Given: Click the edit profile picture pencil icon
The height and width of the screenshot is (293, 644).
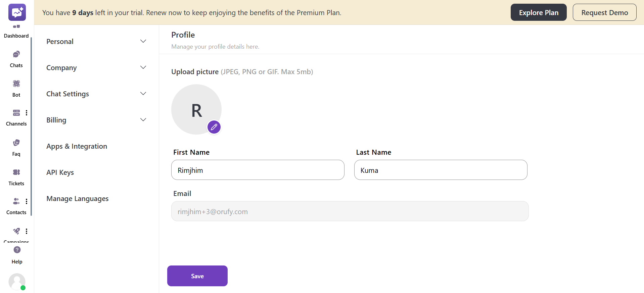Looking at the screenshot, I should [x=214, y=127].
